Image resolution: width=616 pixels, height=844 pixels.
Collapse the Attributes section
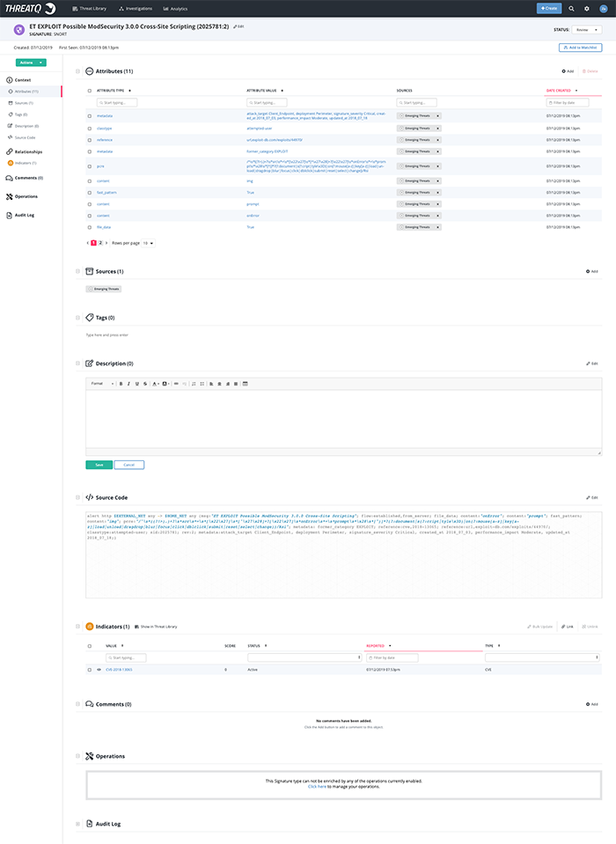pos(78,71)
